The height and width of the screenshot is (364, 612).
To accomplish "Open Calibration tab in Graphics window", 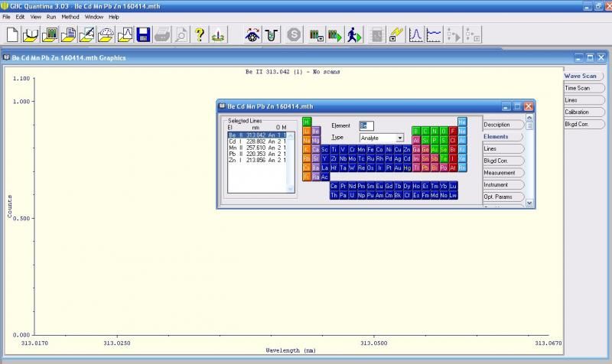I will [x=584, y=112].
